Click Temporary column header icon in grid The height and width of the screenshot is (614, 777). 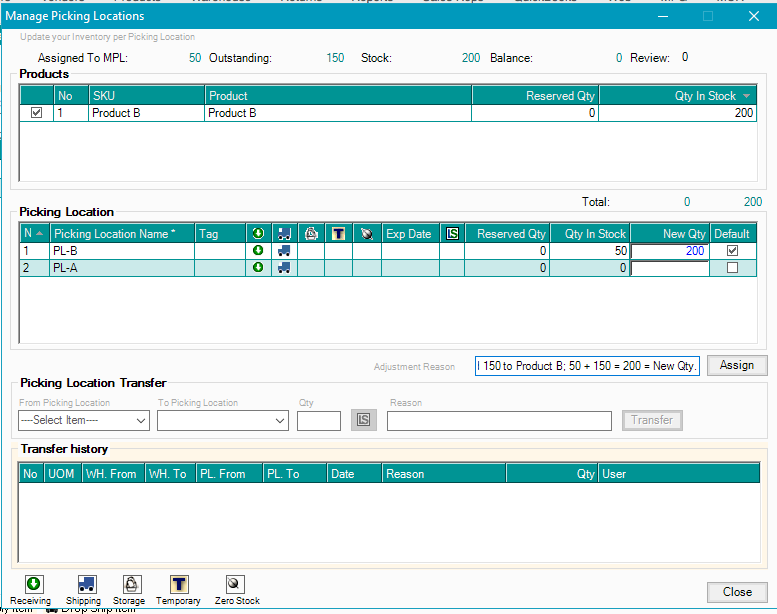coord(338,234)
